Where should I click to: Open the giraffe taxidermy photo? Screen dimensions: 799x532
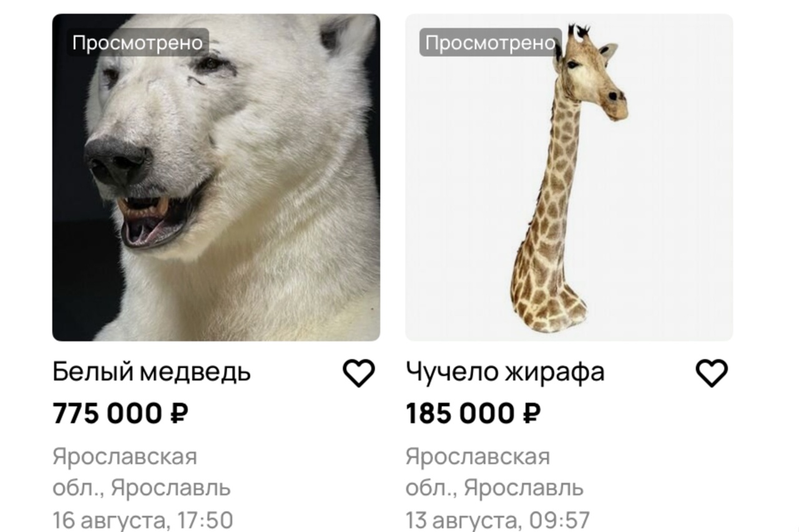coord(569,177)
